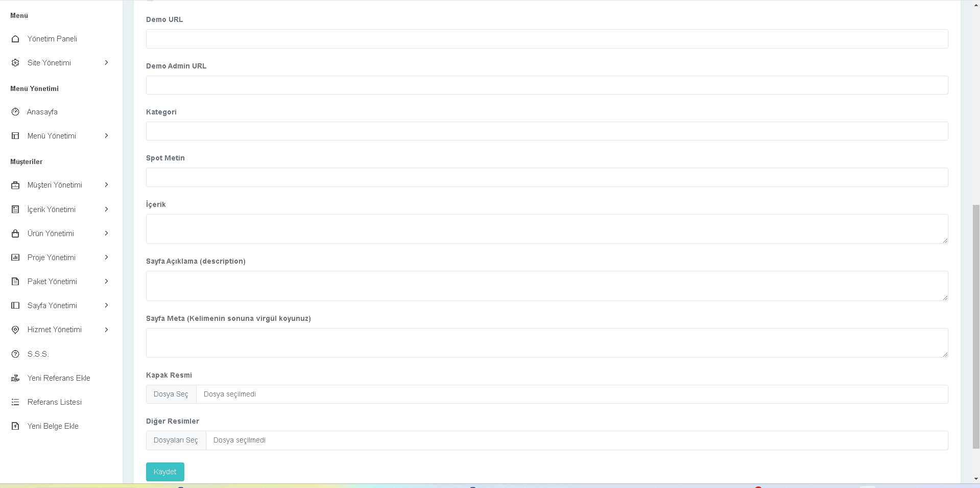Click the S.S.S. question mark icon

click(x=15, y=354)
